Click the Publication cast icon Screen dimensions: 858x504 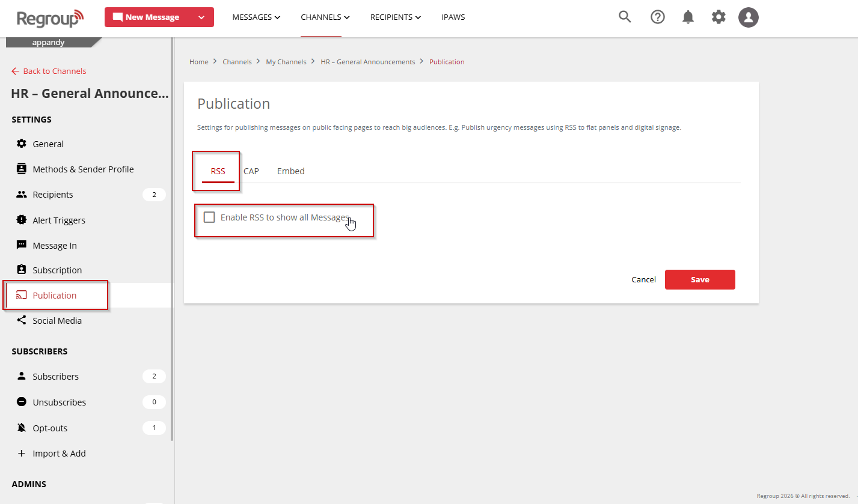point(22,295)
